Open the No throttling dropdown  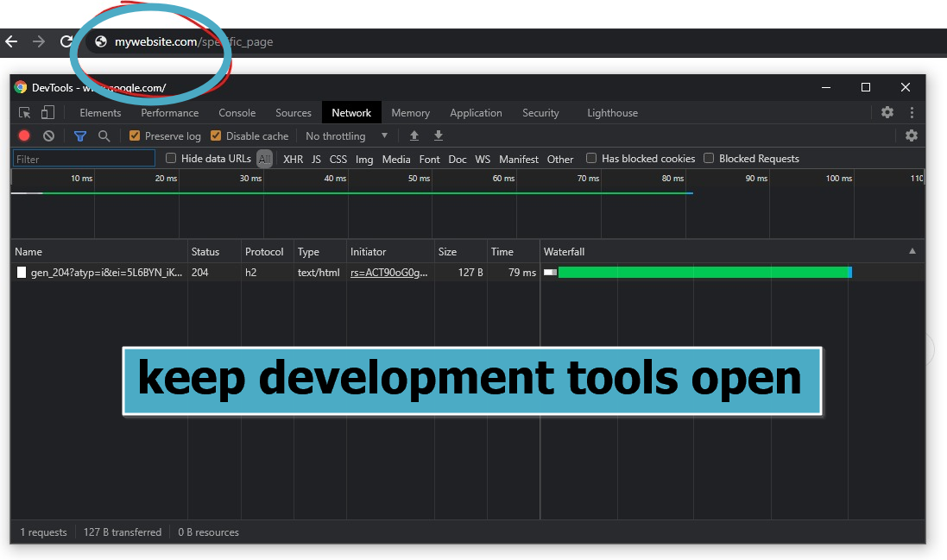tap(346, 136)
